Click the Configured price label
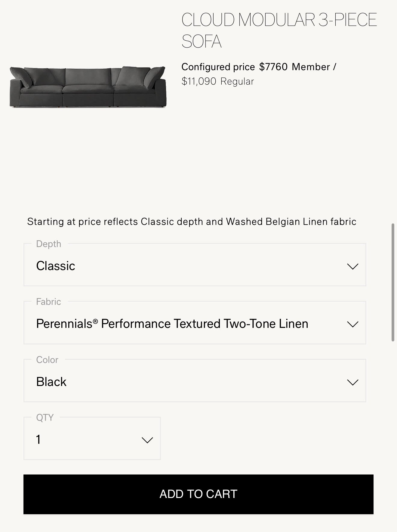397x532 pixels. [x=218, y=67]
